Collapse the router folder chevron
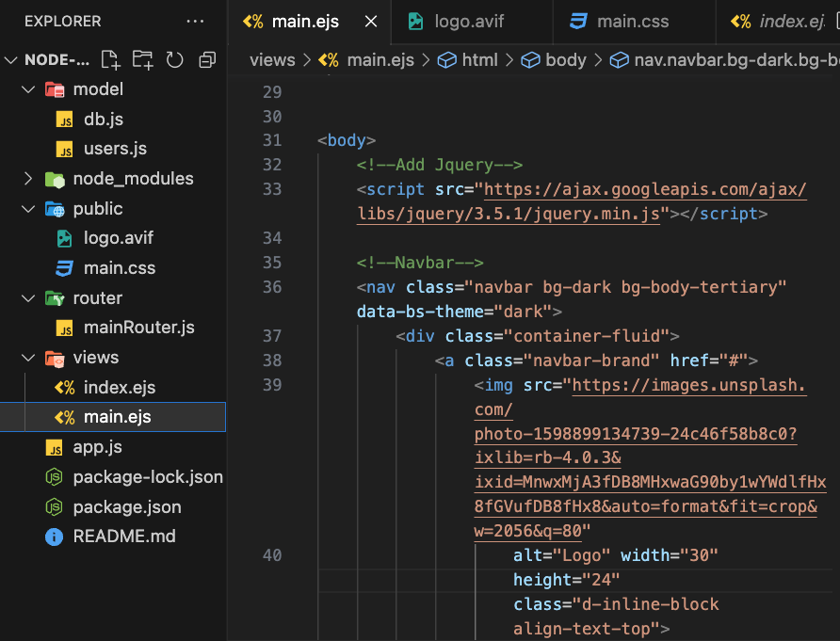The width and height of the screenshot is (840, 641). point(28,298)
